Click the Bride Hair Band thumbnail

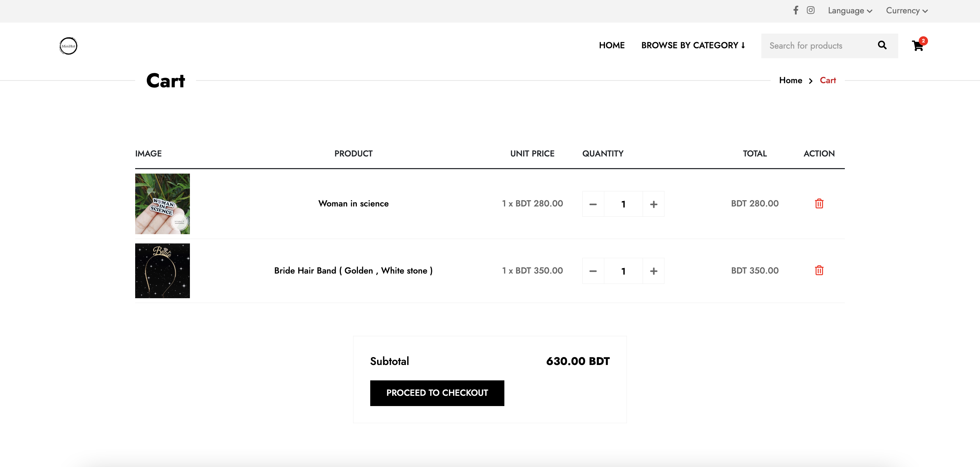pos(163,271)
